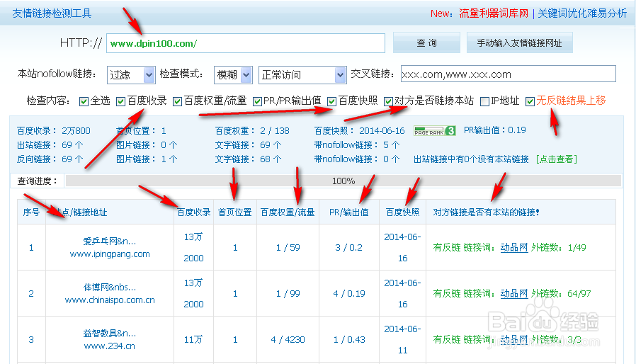Click the 手动输入友情链接网址 button

pos(519,43)
